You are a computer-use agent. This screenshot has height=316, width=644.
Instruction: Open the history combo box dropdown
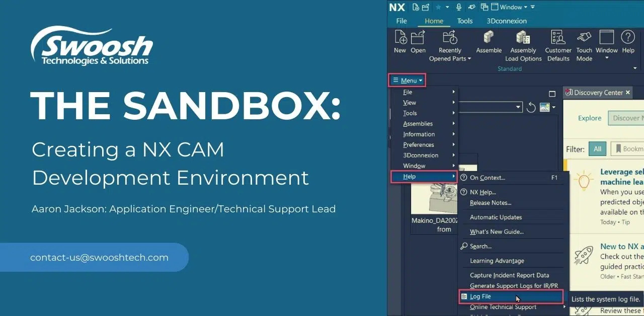pyautogui.click(x=519, y=107)
